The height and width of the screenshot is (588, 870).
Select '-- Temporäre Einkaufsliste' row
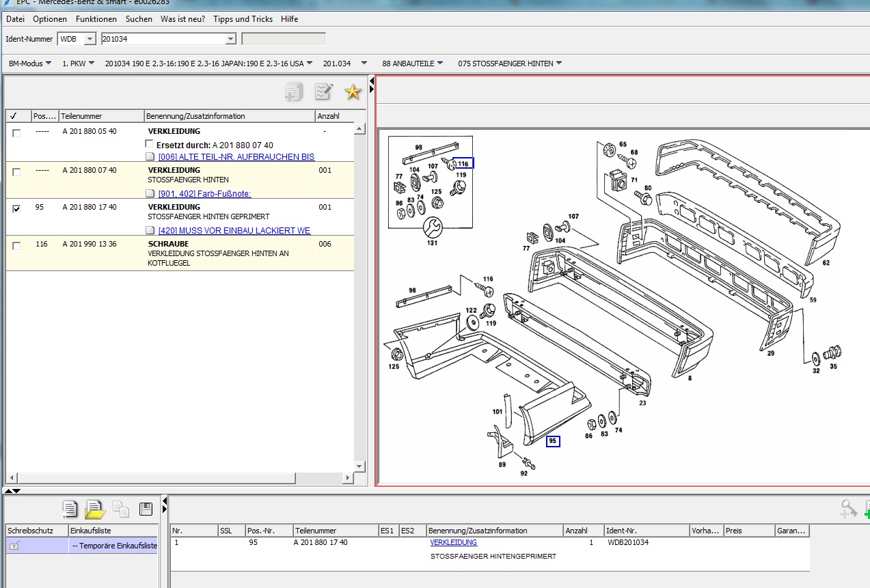tap(81, 546)
